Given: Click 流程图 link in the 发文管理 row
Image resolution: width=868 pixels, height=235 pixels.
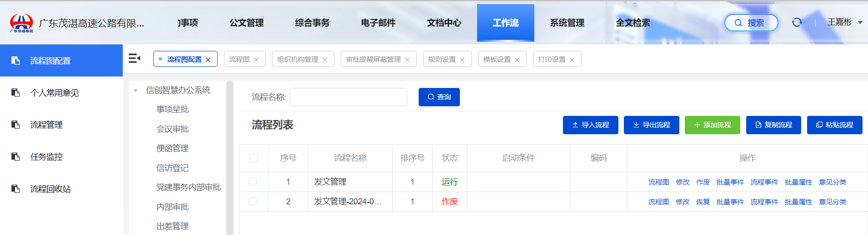Looking at the screenshot, I should [x=659, y=182].
